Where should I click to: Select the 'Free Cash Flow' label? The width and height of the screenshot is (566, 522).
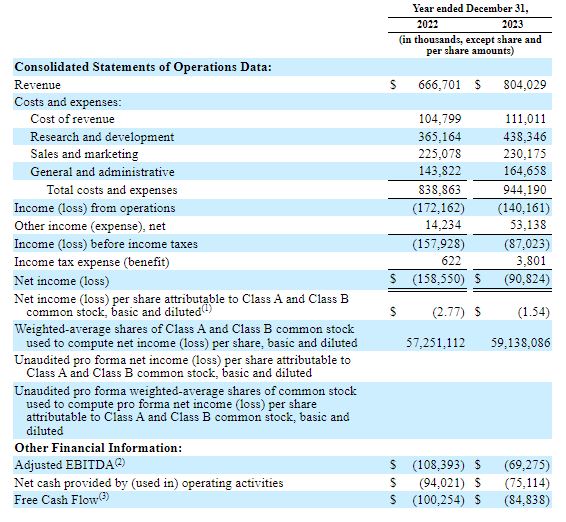click(56, 500)
